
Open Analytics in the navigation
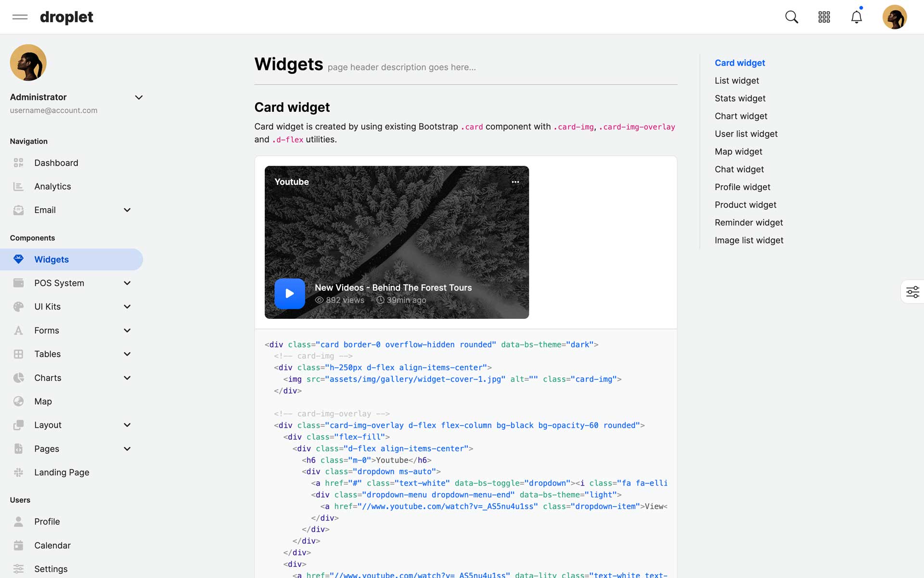52,186
